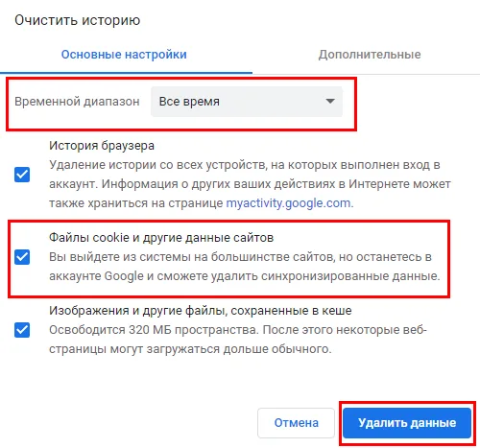Click the browser history deletion description
Viewport: 480px width, 448px height.
click(x=250, y=184)
